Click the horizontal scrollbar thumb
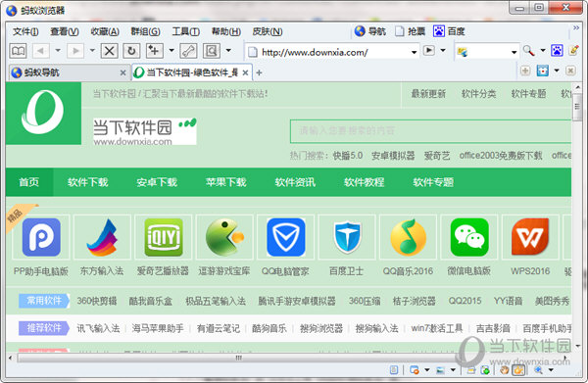 click(239, 358)
